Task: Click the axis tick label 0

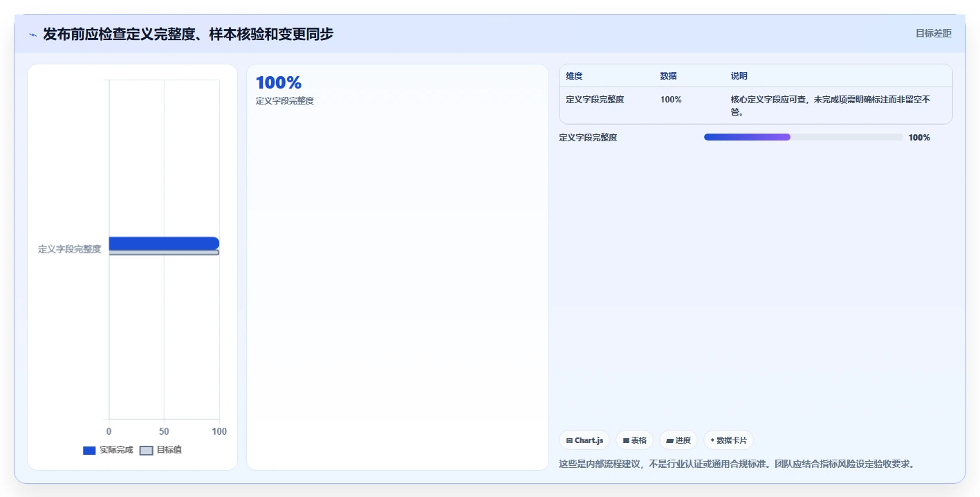Action: click(109, 431)
